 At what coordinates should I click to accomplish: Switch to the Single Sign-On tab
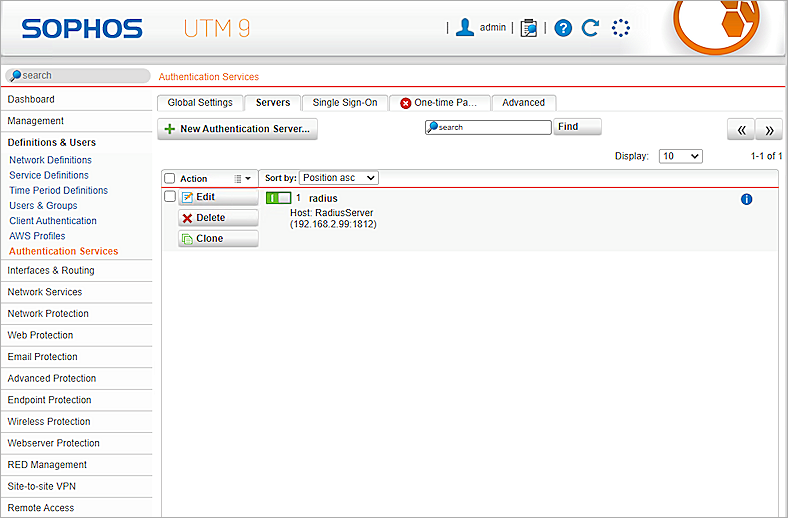tap(345, 102)
